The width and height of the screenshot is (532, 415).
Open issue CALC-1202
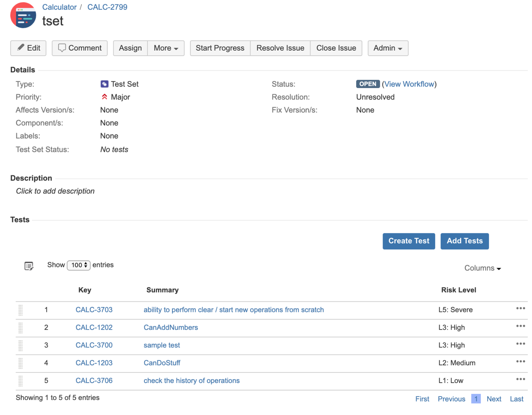pyautogui.click(x=94, y=328)
